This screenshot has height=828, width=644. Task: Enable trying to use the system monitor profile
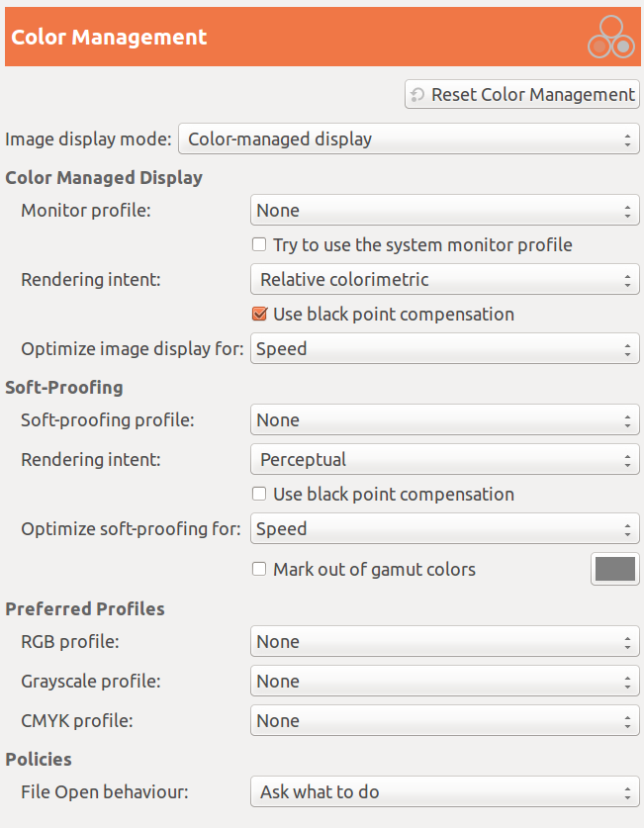coord(258,243)
